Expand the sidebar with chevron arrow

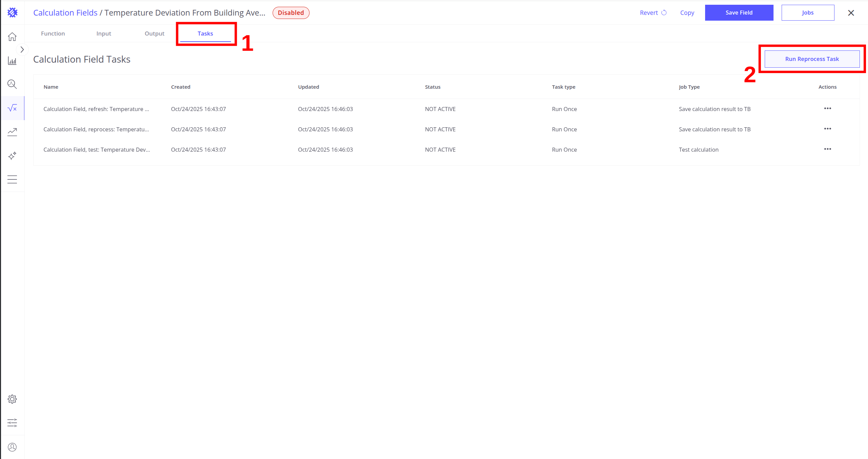(x=22, y=50)
